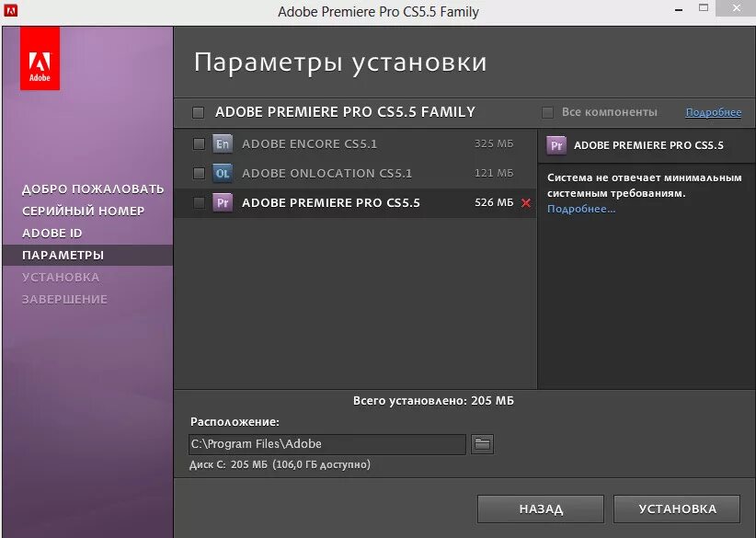The width and height of the screenshot is (756, 538).
Task: Open the Подробнее… link under system requirements
Action: coord(581,209)
